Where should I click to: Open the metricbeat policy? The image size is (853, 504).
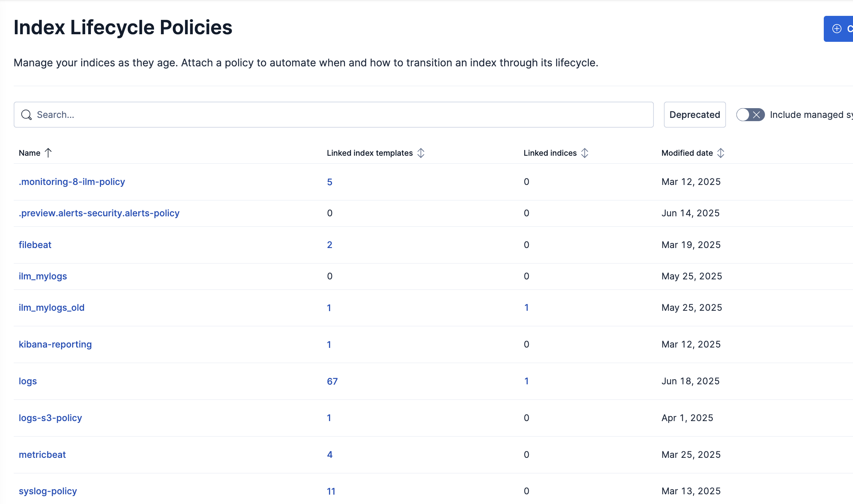42,455
